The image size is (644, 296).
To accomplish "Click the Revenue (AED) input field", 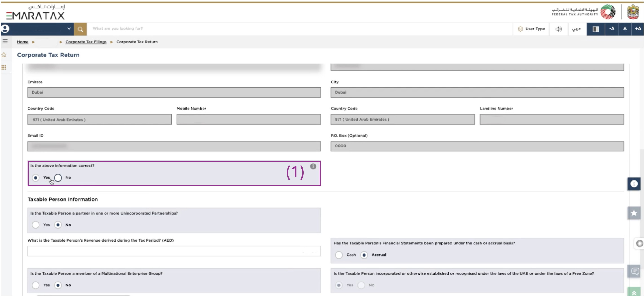I will coord(174,251).
